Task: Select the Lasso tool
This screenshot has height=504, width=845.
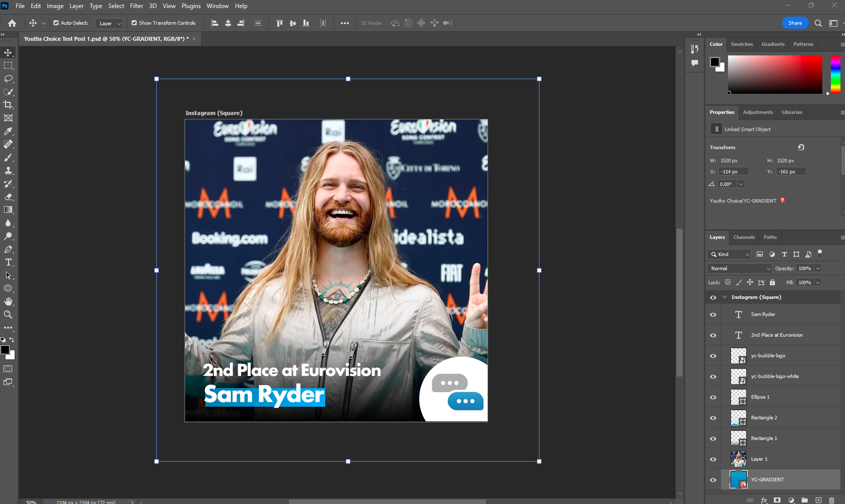Action: tap(8, 79)
